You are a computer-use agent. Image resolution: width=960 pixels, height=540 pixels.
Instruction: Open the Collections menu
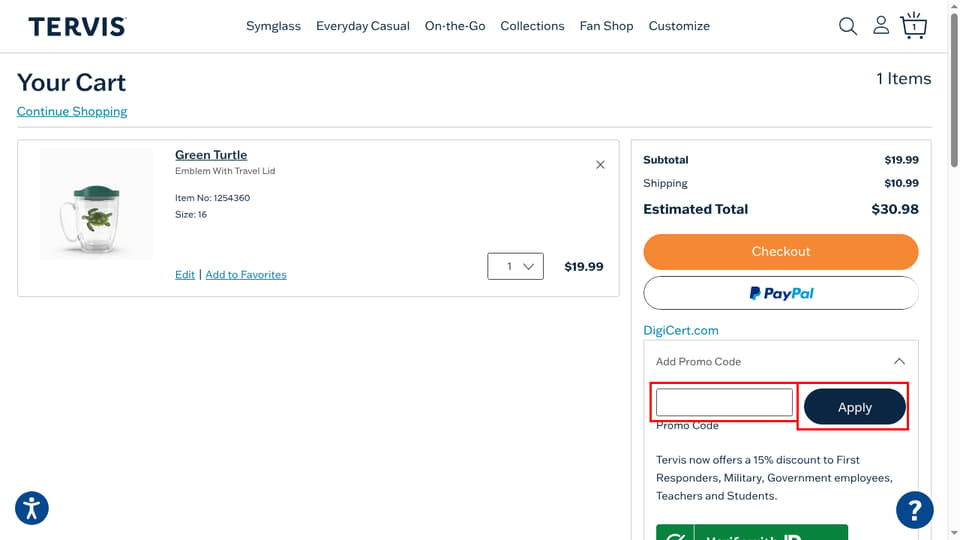pyautogui.click(x=532, y=26)
